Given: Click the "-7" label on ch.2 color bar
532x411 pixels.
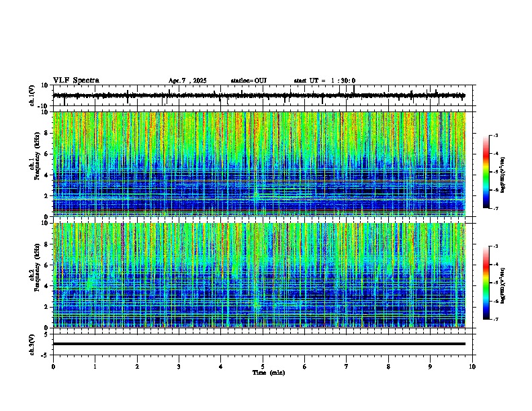Looking at the screenshot, I should click(495, 320).
